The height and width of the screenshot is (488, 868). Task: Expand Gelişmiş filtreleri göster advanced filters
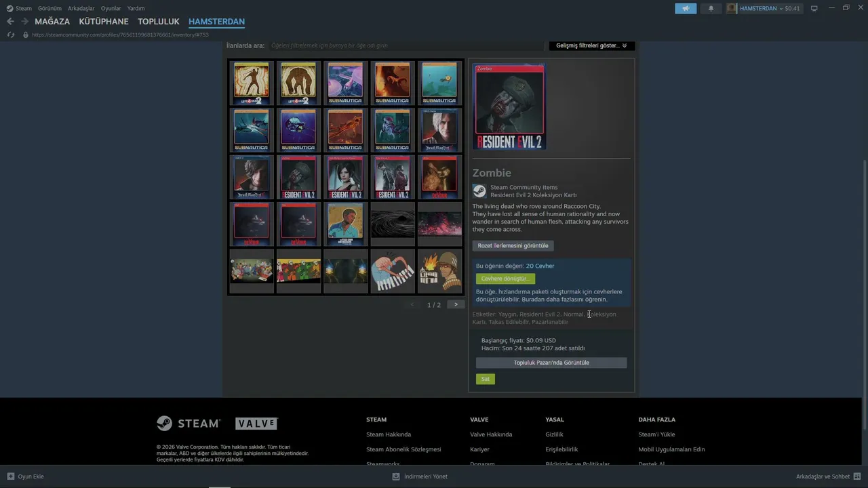591,45
